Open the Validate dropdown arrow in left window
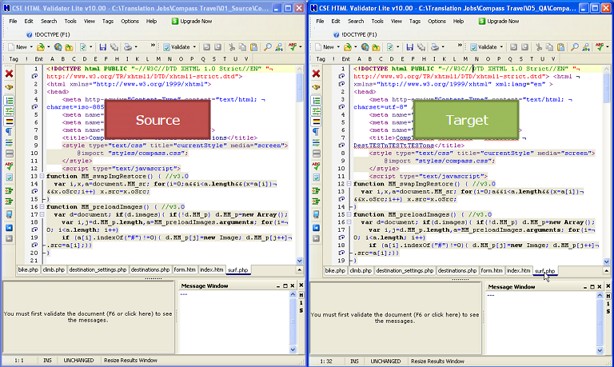614x367 pixels. 195,47
